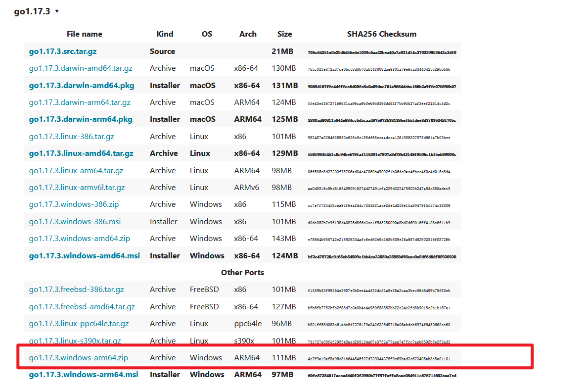Click the go1.17.3.windows-amd64.zip link
588x390 pixels.
[80, 239]
